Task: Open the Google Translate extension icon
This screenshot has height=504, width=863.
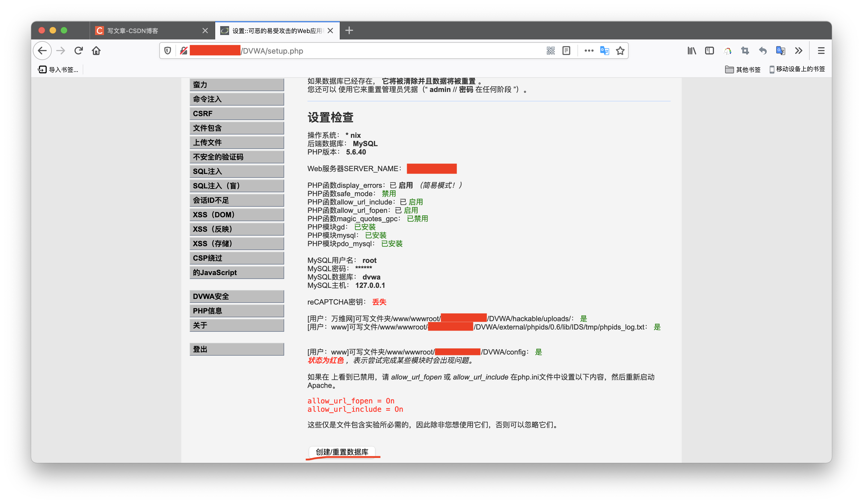Action: click(x=780, y=51)
